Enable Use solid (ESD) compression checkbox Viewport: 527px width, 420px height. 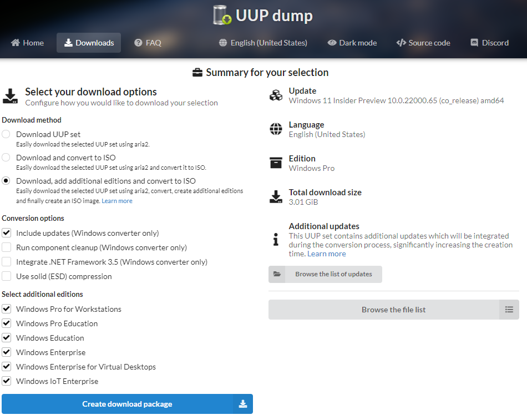click(x=7, y=276)
